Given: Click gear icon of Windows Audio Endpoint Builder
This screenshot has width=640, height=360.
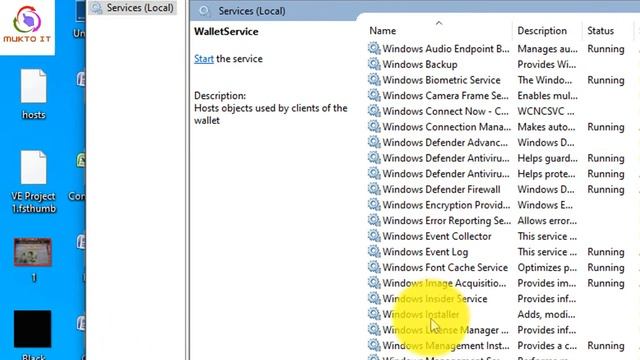Looking at the screenshot, I should coord(374,49).
